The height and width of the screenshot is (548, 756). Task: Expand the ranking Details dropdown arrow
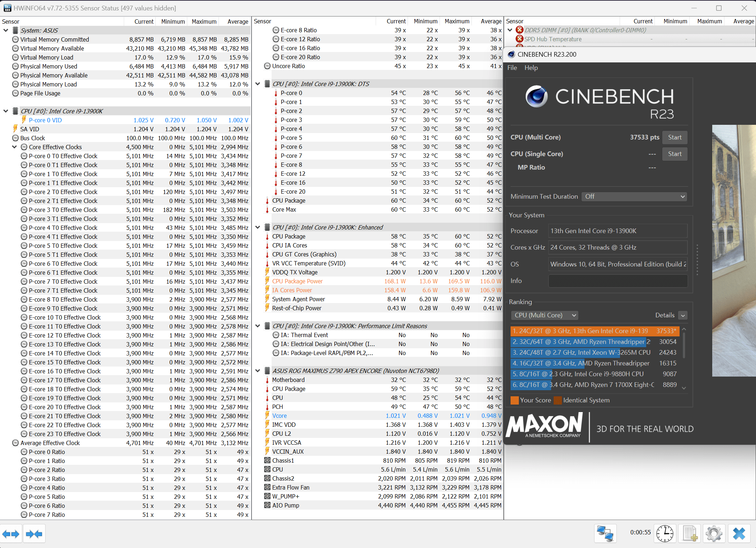683,316
